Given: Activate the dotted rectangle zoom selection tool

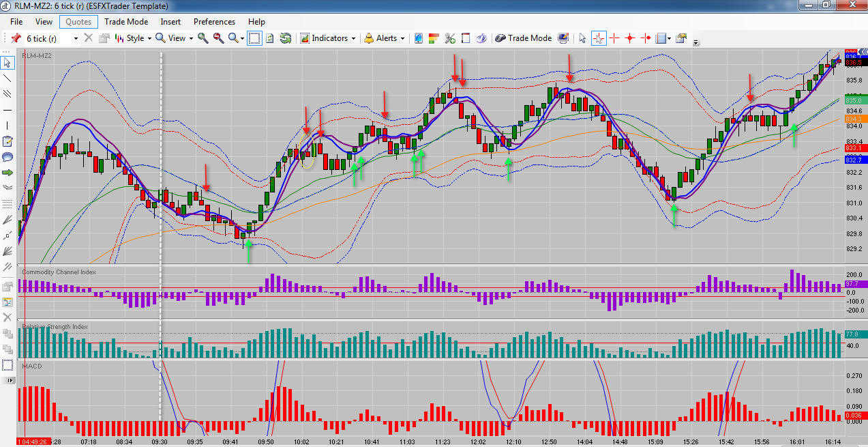Looking at the screenshot, I should pos(254,38).
